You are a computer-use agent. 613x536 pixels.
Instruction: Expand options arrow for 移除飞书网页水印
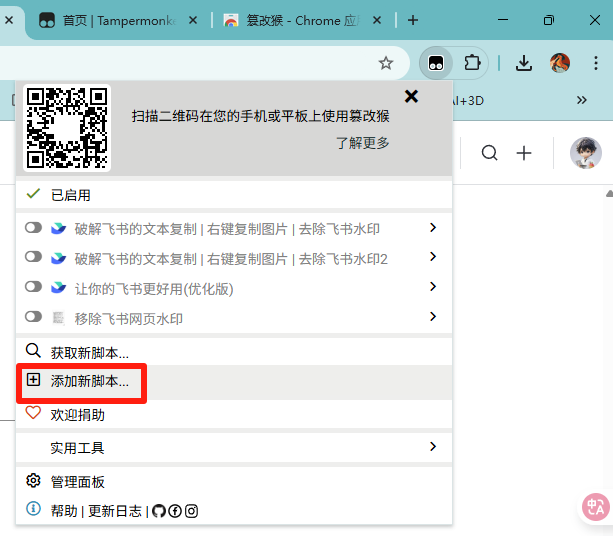[433, 317]
